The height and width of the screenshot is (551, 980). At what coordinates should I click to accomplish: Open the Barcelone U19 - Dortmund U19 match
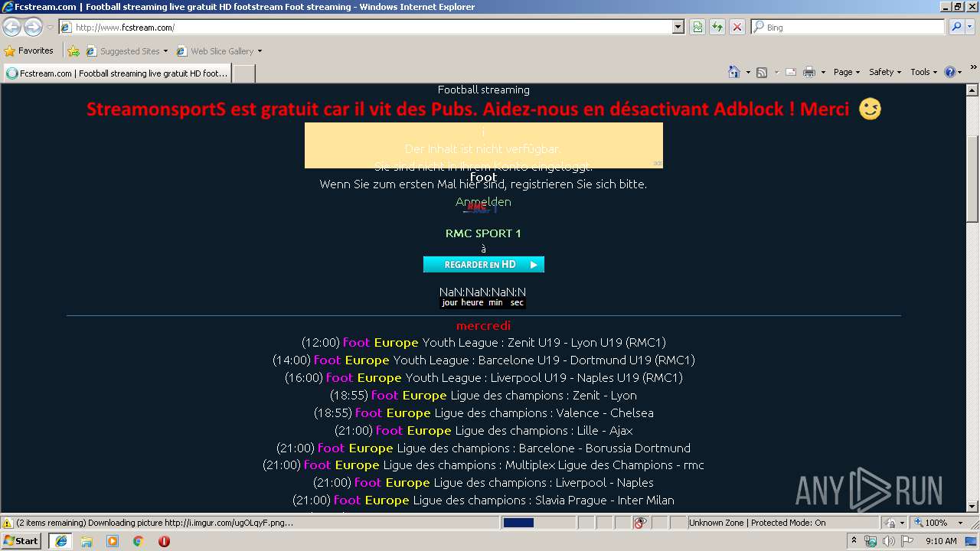click(483, 360)
